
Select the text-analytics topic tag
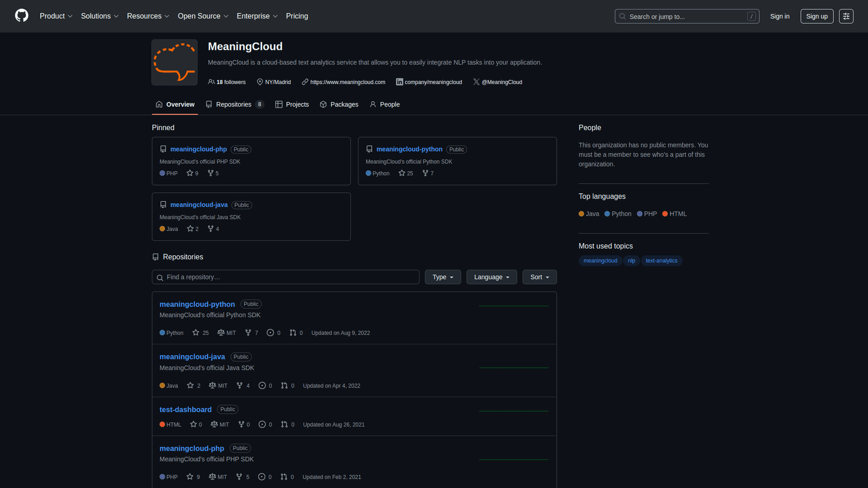point(661,261)
